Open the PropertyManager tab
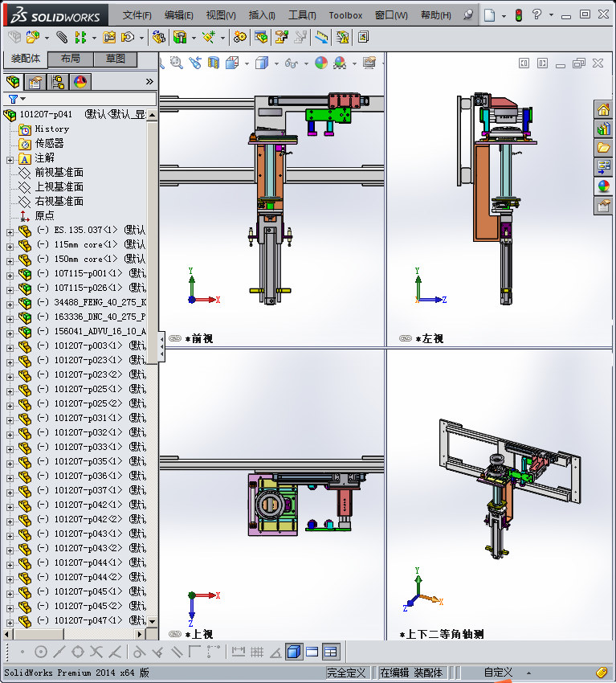The image size is (616, 683). click(35, 81)
